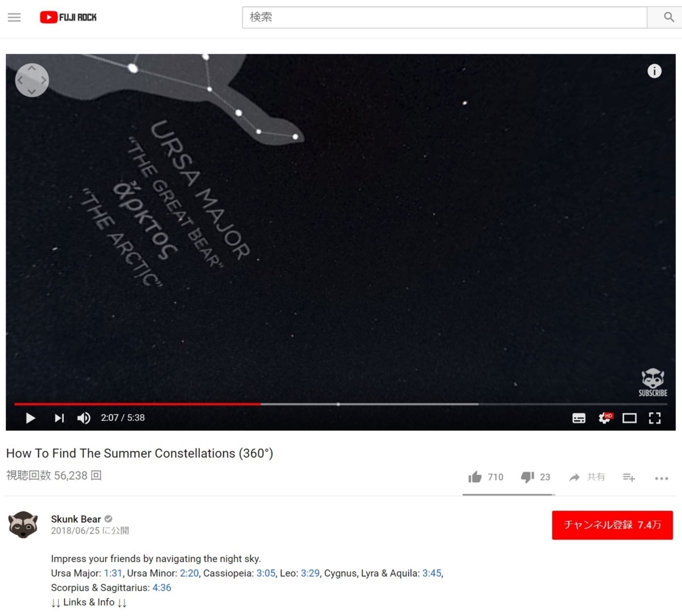Click the YouTube Fuji Rock logo
Viewport: 682px width, 616px height.
point(69,17)
